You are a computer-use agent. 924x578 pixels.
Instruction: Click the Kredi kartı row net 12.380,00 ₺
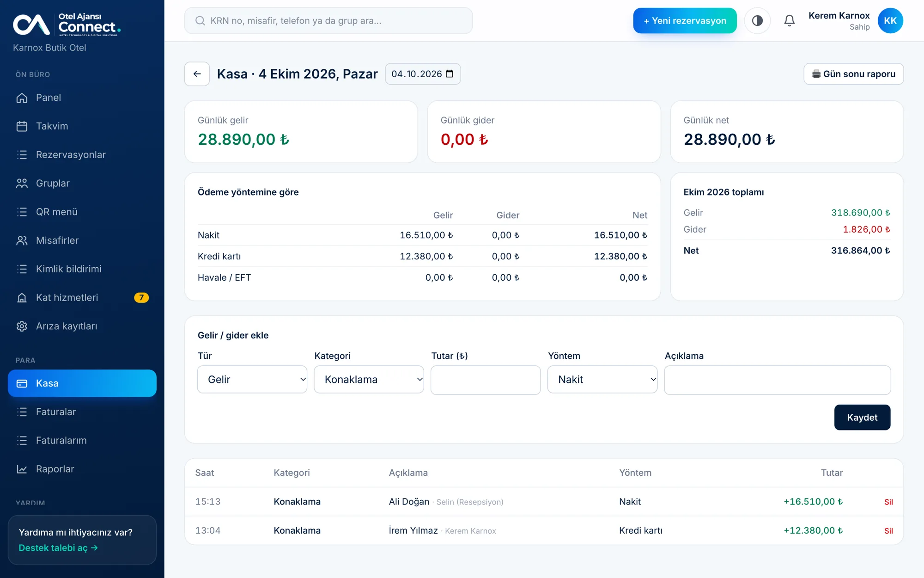(620, 257)
